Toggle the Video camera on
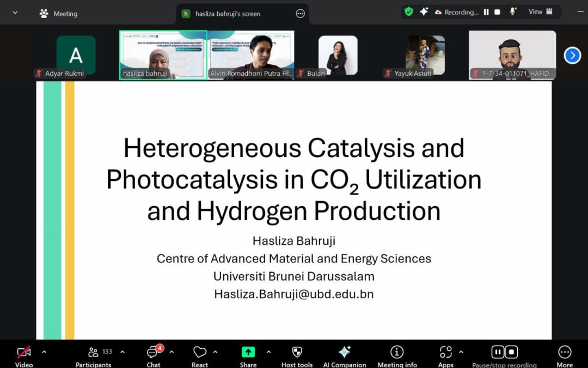The width and height of the screenshot is (588, 368). [x=24, y=352]
